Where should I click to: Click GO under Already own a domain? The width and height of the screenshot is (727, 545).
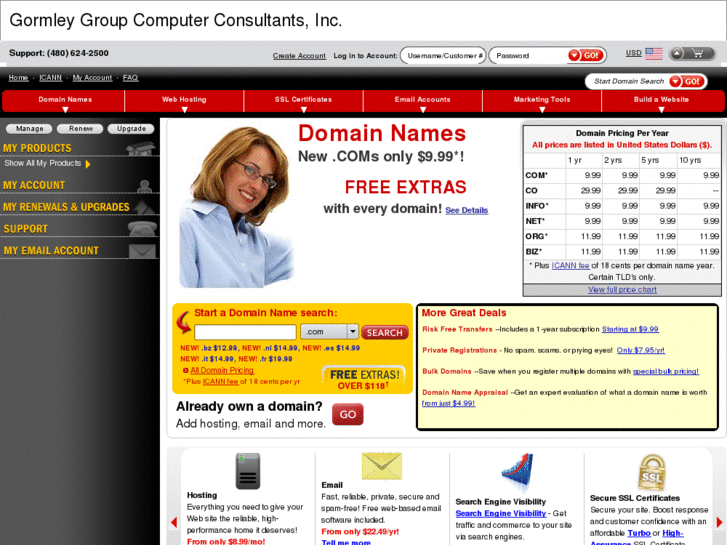348,414
